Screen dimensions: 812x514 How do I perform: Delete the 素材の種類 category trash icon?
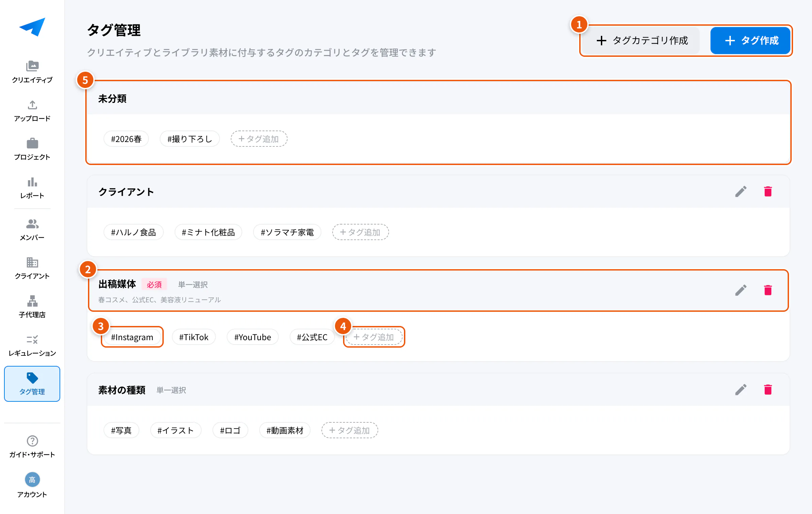(768, 390)
